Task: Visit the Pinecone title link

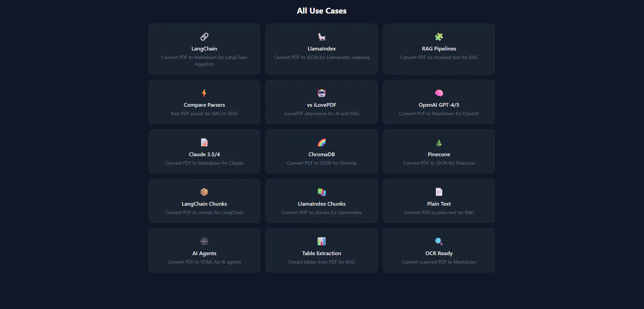Action: click(439, 154)
